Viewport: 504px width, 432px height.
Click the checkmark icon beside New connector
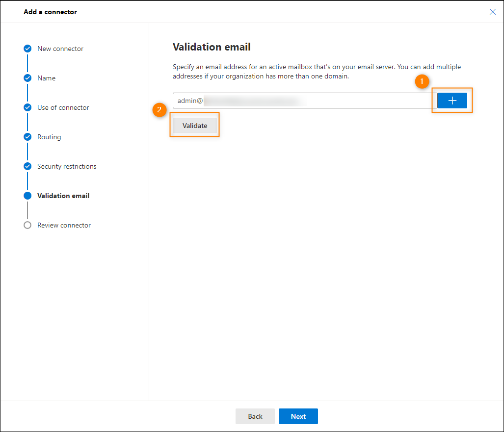pos(27,49)
